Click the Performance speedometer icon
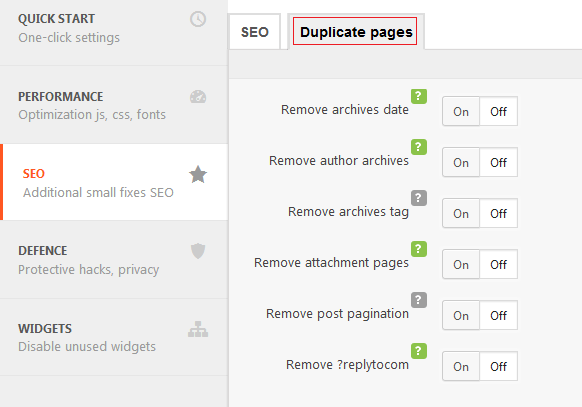The width and height of the screenshot is (582, 407). (x=198, y=96)
